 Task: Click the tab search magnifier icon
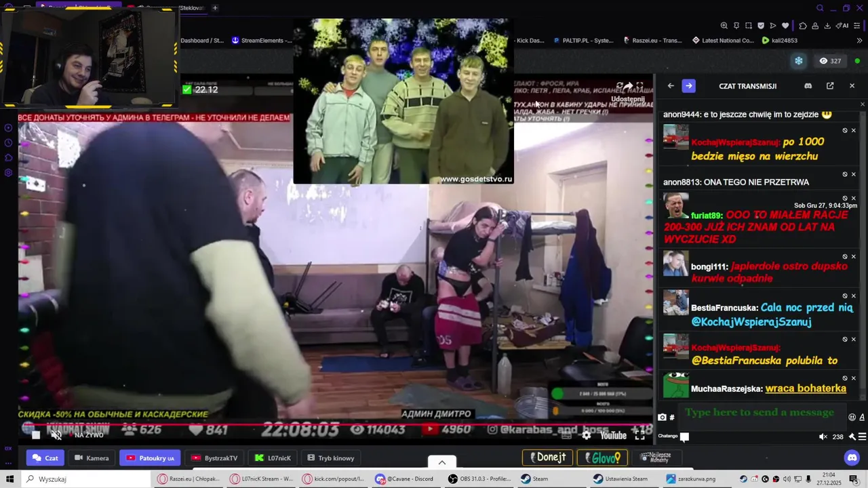(x=820, y=8)
